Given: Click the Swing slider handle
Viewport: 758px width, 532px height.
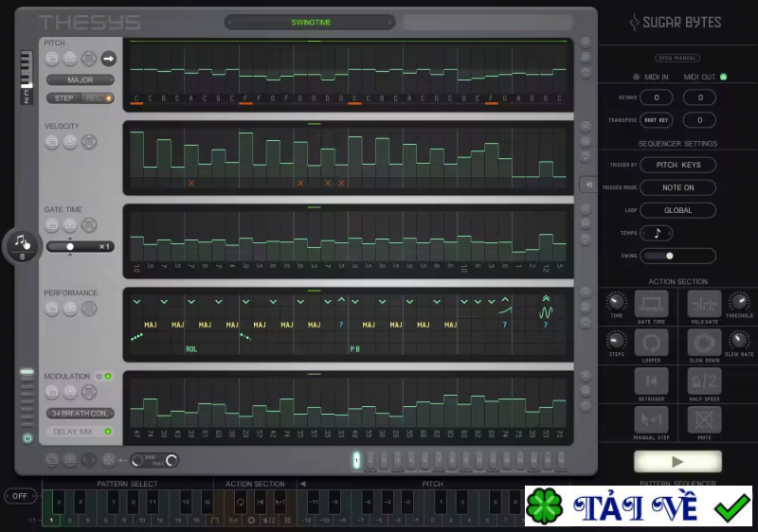Looking at the screenshot, I should click(670, 256).
